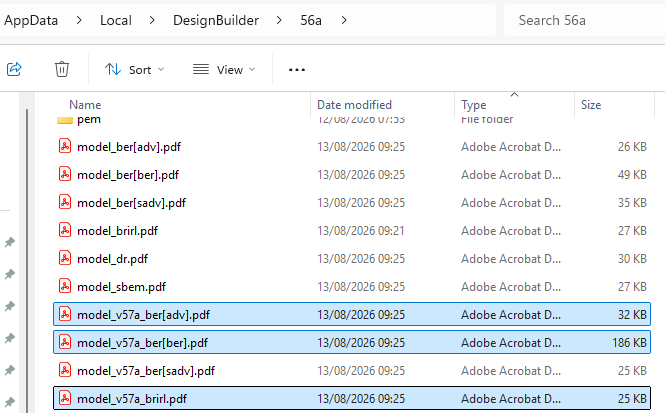Select the model_brirl.pdf file

(x=352, y=231)
